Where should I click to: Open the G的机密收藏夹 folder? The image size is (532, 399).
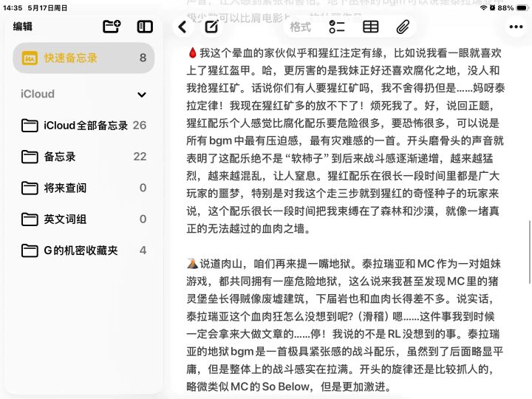click(83, 250)
